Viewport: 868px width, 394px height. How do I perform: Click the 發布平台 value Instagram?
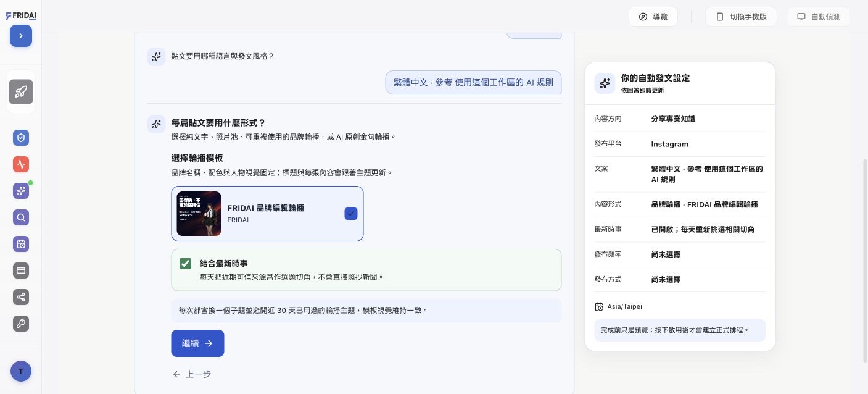669,144
